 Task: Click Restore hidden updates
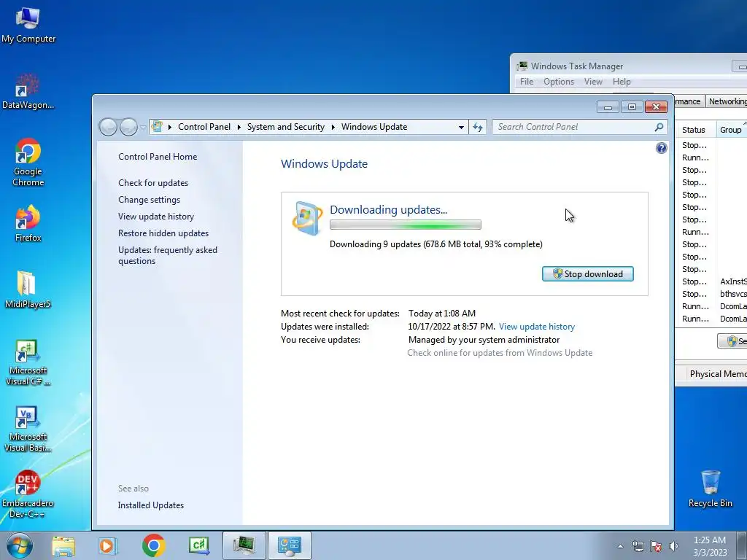(163, 233)
